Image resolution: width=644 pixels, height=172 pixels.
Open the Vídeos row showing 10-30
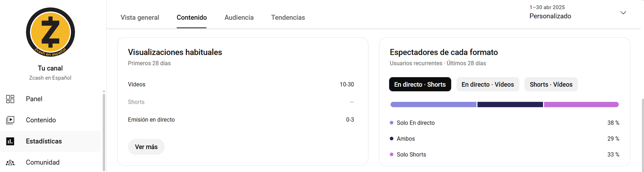click(x=241, y=84)
